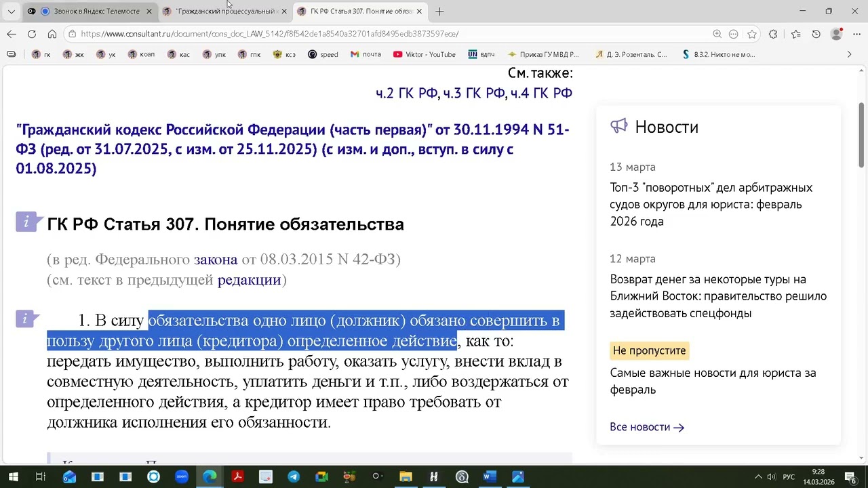Open the notification center icon
The width and height of the screenshot is (868, 488).
pos(852,476)
